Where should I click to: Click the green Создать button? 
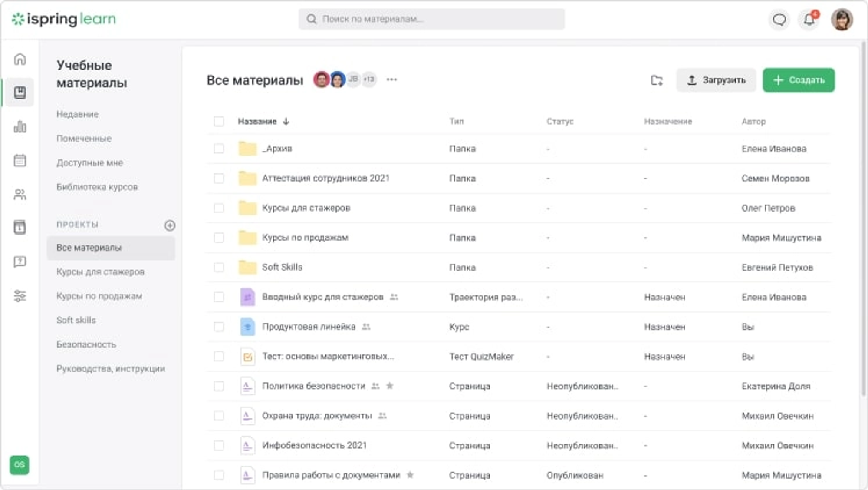coord(798,80)
